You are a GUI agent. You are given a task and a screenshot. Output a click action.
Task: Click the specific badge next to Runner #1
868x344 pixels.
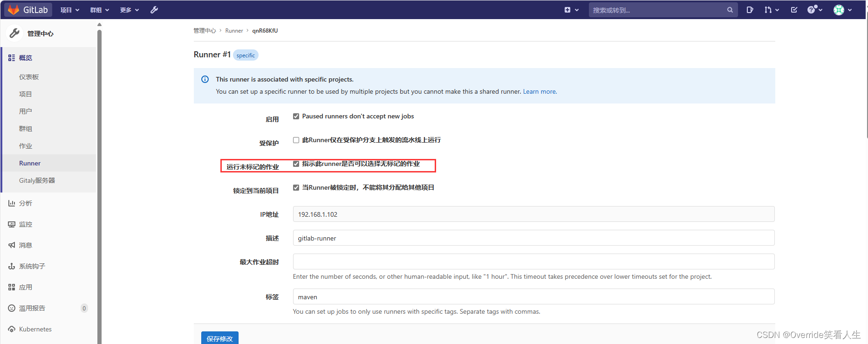[246, 55]
